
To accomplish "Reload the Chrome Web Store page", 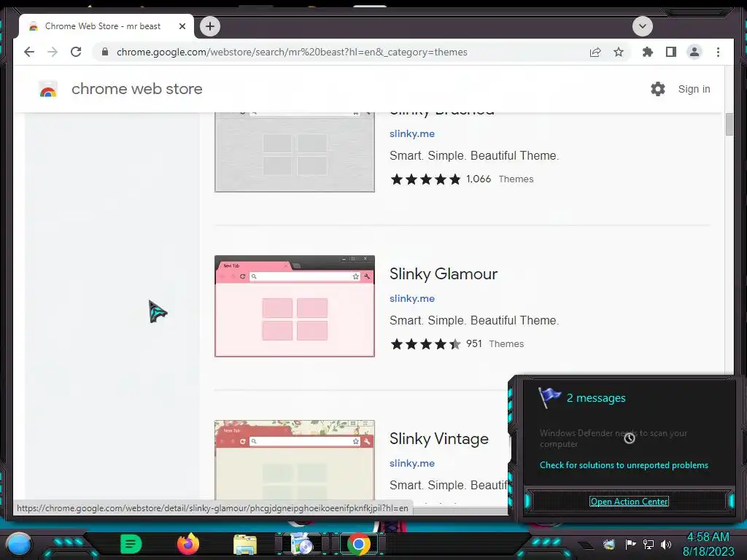I will (76, 52).
